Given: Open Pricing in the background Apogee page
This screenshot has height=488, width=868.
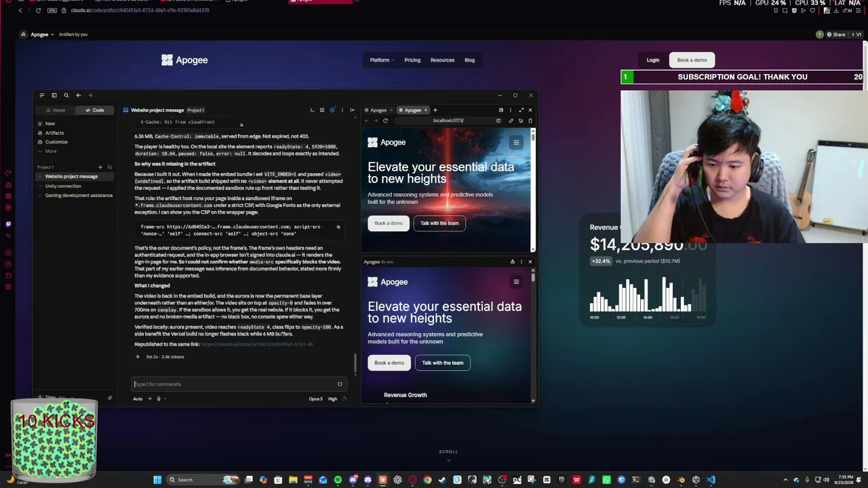Looking at the screenshot, I should [x=412, y=60].
